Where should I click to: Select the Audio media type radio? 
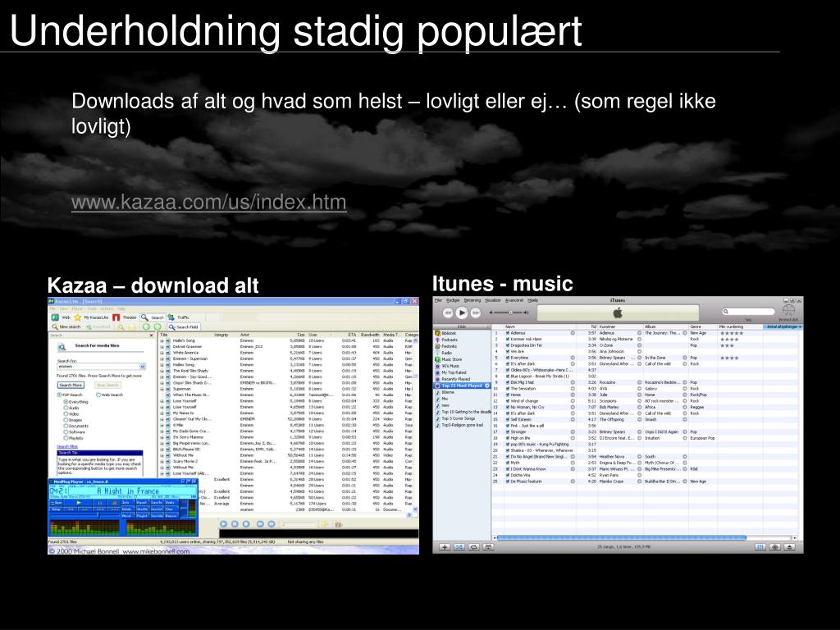(x=66, y=408)
